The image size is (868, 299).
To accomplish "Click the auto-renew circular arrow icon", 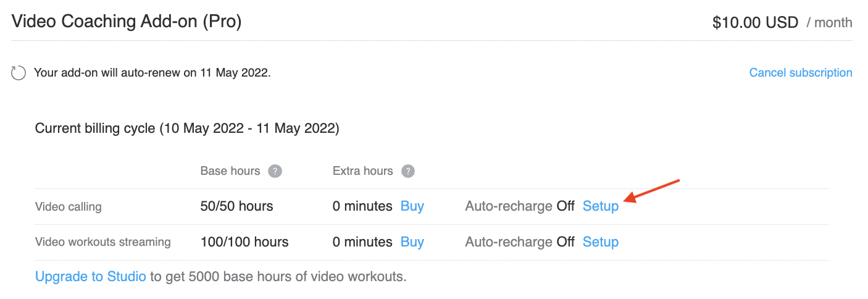I will click(x=19, y=73).
